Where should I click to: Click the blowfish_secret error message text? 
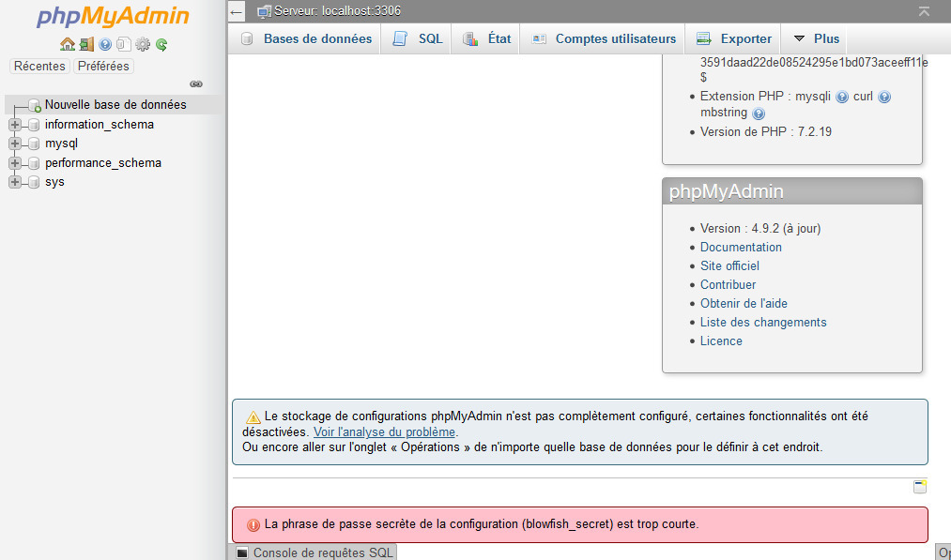[x=482, y=524]
